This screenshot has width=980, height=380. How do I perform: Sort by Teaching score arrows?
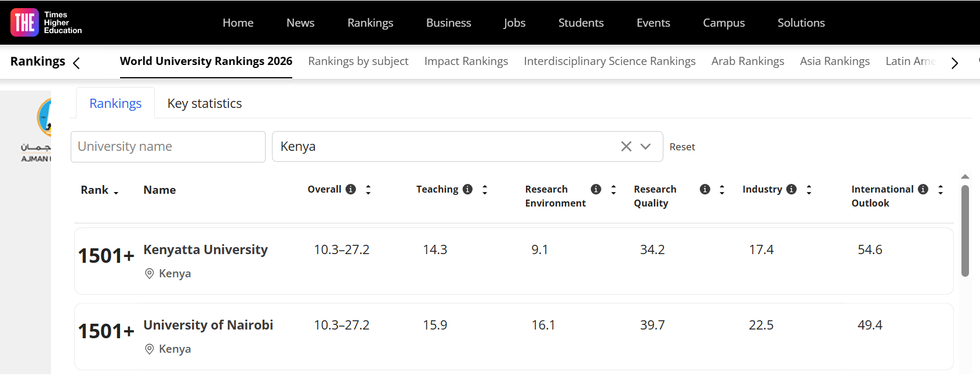485,189
